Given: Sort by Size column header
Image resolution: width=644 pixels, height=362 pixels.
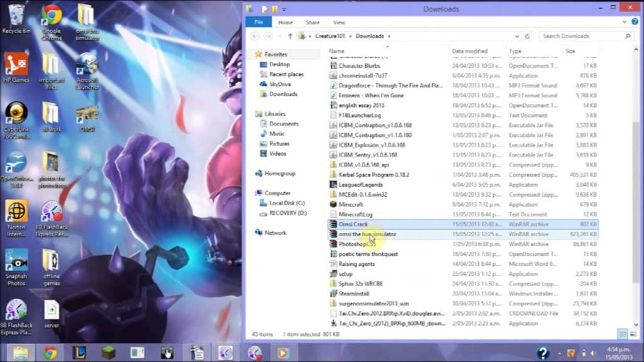Looking at the screenshot, I should [570, 51].
